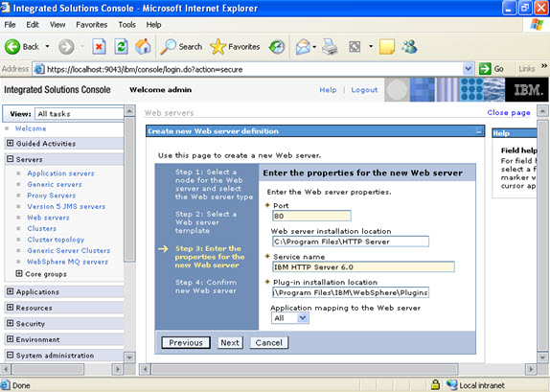Viewport: 550px width, 392px height.
Task: Open the Edit menu
Action: click(33, 25)
